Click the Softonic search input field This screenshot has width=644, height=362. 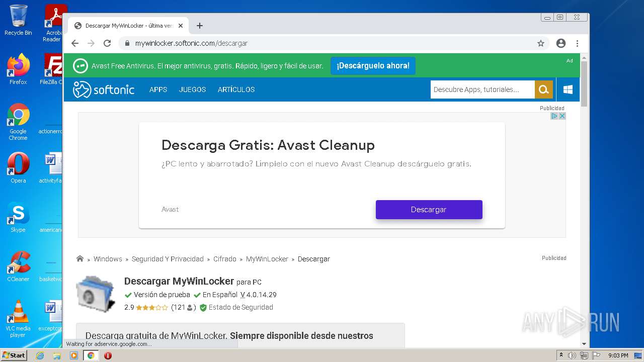point(482,89)
